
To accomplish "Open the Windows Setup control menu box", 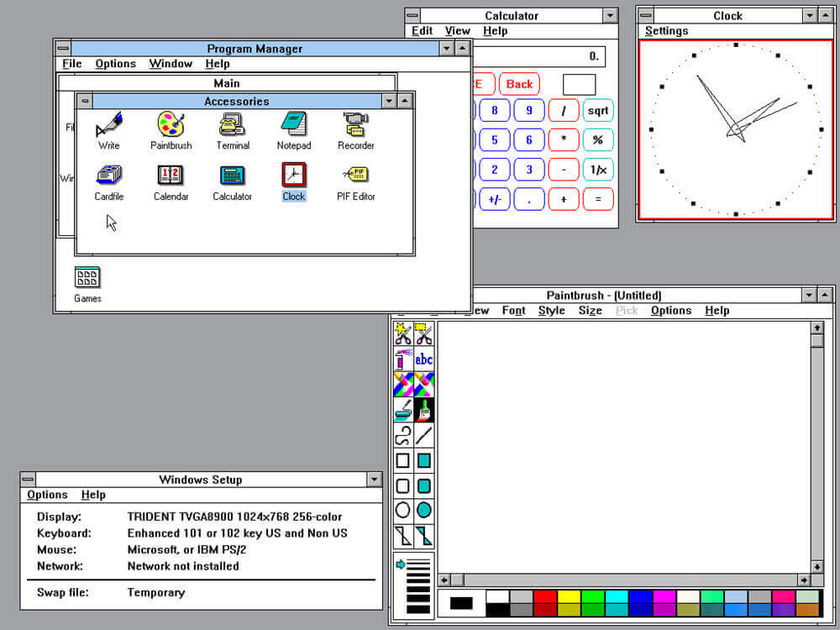I will tap(29, 480).
